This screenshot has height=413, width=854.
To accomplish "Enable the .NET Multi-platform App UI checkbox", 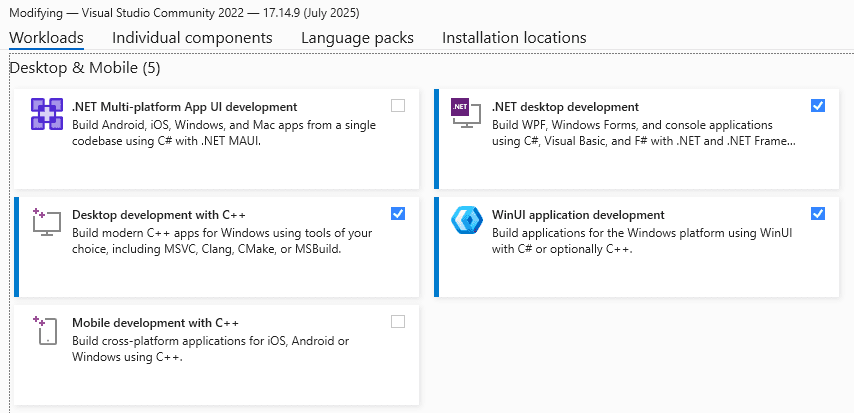I will pos(398,106).
